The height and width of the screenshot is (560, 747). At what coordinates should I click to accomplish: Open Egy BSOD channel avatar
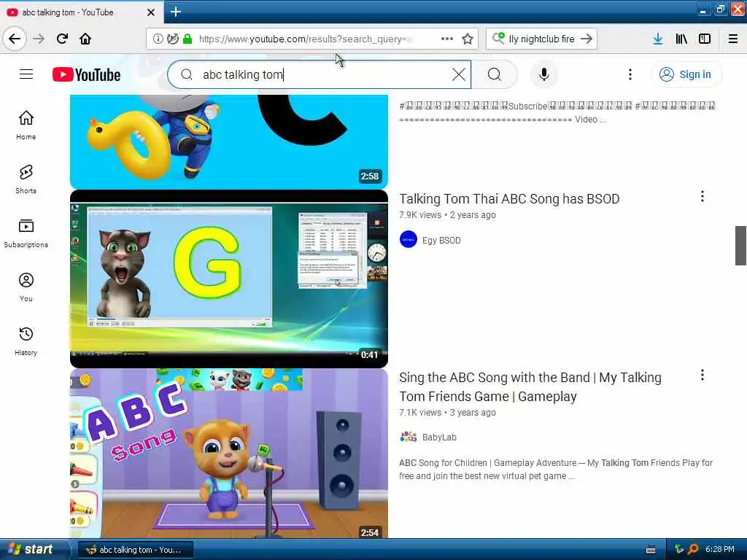[409, 239]
